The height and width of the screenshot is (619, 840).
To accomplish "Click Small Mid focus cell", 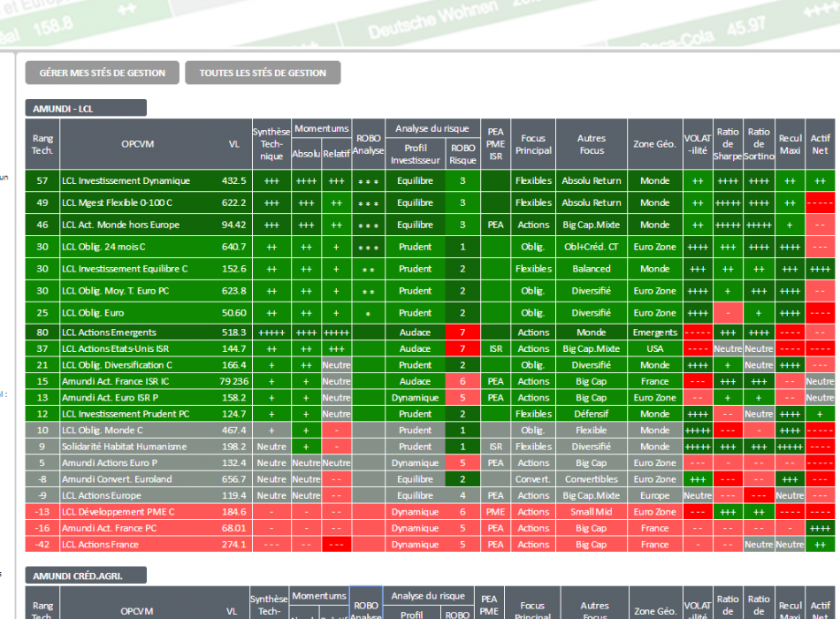I will click(x=592, y=512).
